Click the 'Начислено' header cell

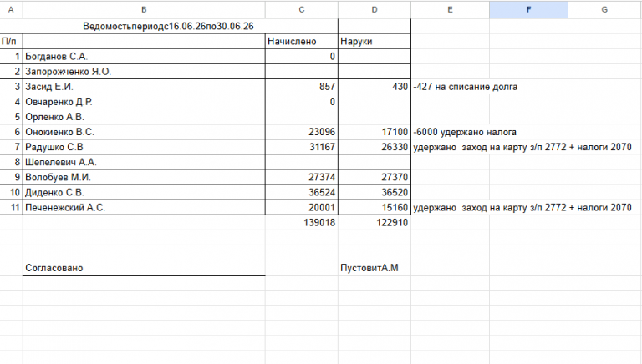[x=301, y=41]
